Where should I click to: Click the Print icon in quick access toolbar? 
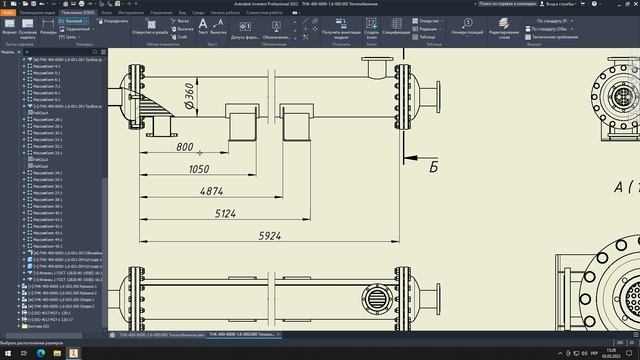coord(82,4)
